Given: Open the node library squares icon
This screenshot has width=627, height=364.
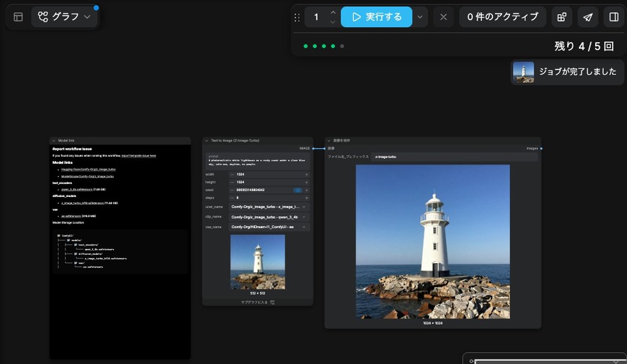Looking at the screenshot, I should (562, 17).
